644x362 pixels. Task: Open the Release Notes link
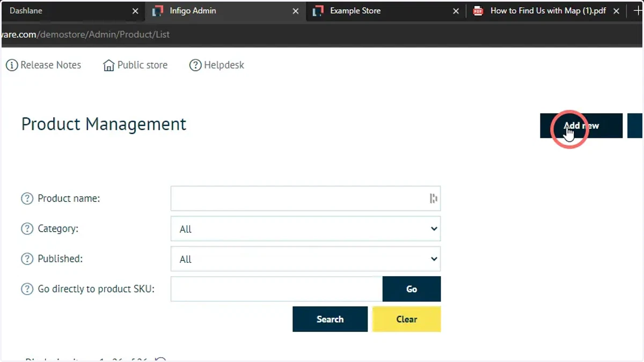tap(50, 65)
